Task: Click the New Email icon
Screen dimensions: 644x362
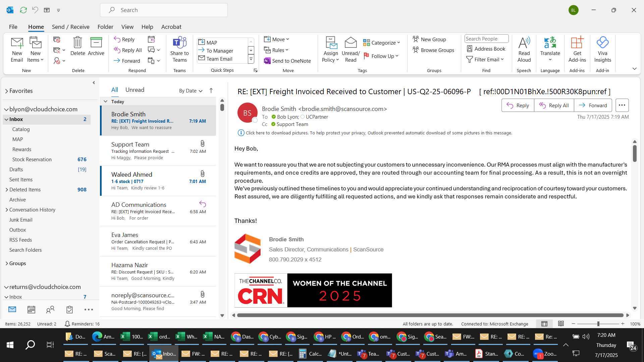Action: 17,43
